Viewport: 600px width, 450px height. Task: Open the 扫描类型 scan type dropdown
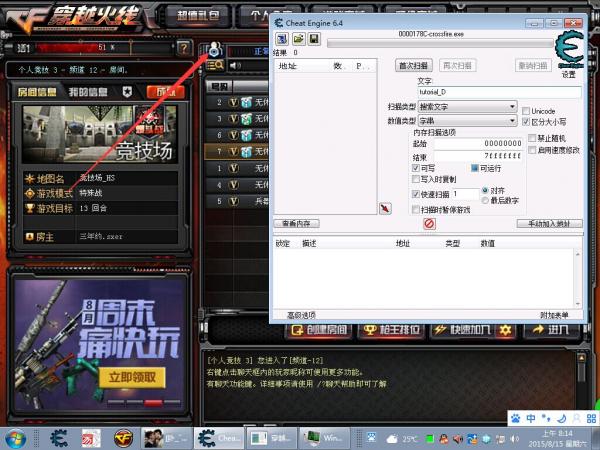point(468,106)
